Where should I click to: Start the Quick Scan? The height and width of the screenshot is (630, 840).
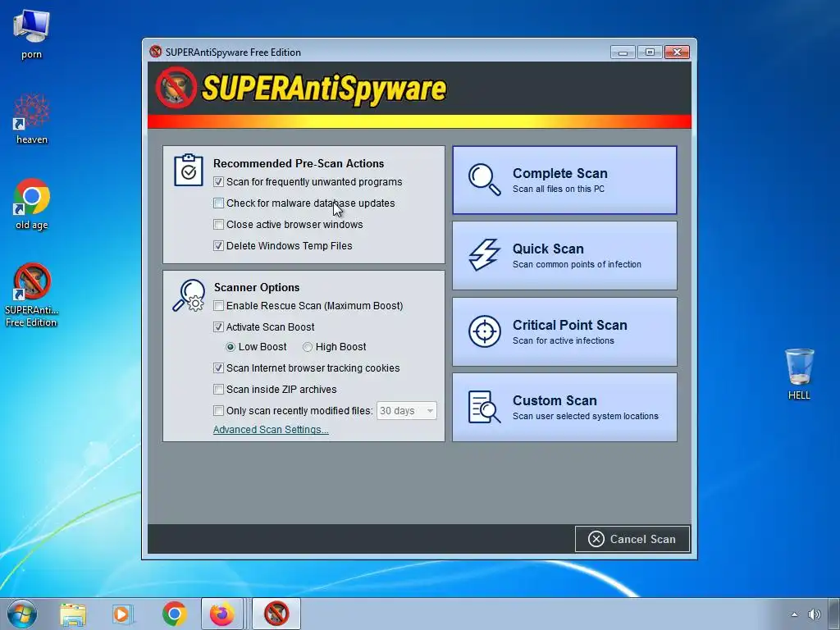tap(564, 256)
